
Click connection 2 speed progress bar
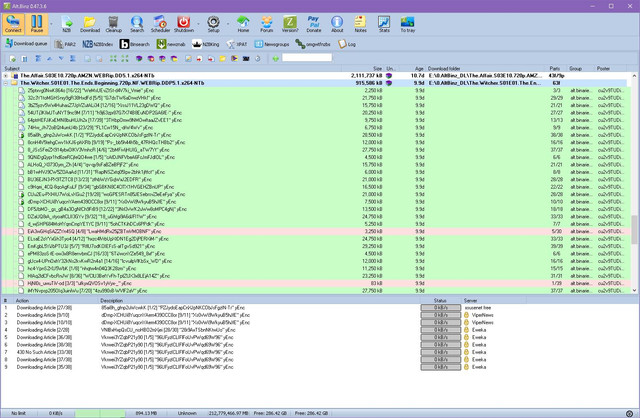(x=441, y=315)
